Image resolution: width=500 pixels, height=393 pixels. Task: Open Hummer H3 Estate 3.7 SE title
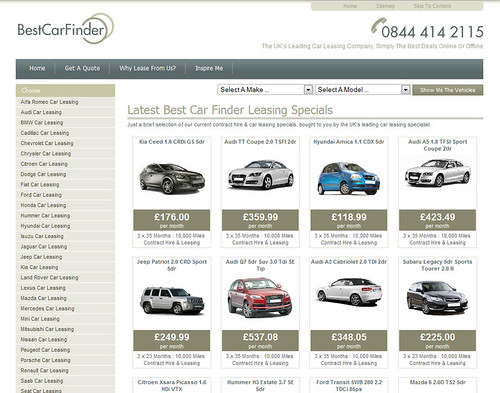260,386
